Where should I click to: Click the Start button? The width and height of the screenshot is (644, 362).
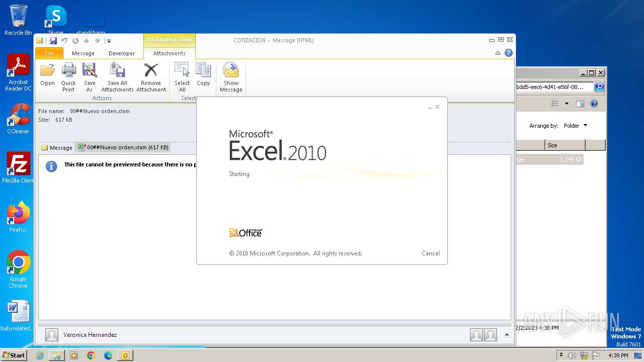click(14, 355)
